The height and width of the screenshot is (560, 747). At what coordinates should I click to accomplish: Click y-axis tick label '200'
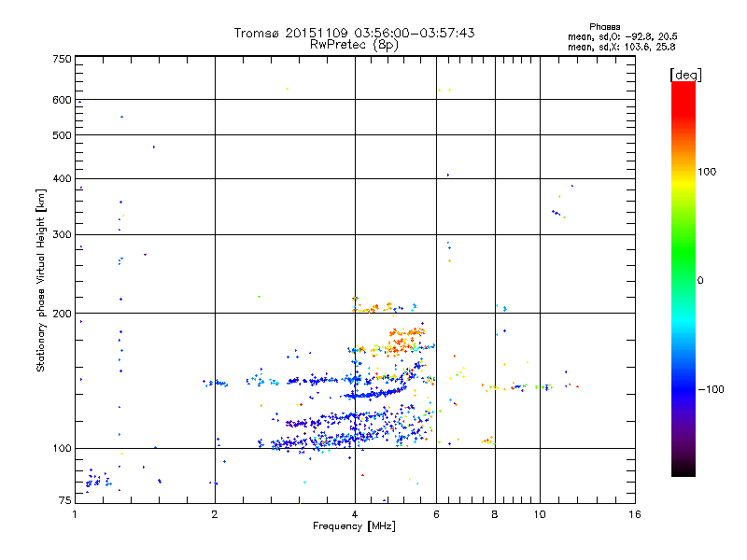62,314
